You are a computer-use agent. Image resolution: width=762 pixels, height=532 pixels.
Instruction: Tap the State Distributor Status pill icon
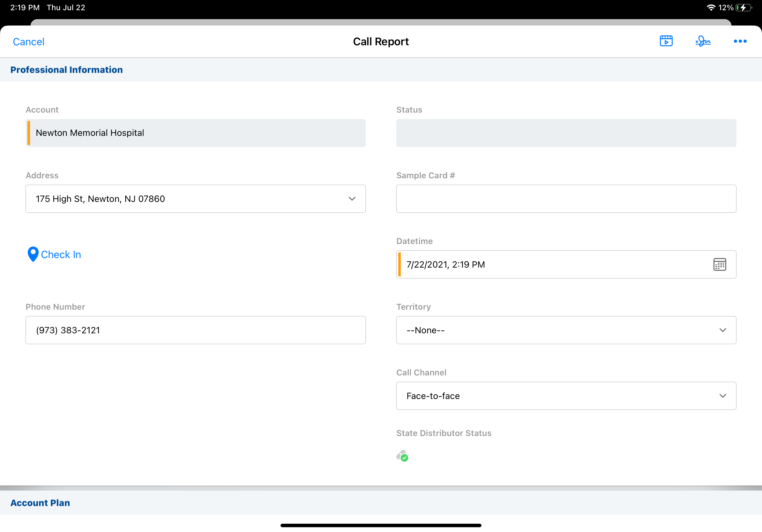coord(402,456)
